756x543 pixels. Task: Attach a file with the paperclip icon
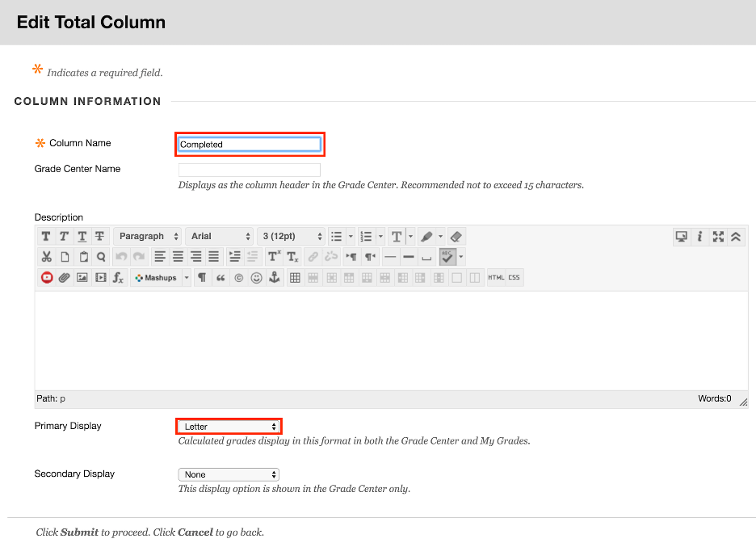[x=64, y=277]
